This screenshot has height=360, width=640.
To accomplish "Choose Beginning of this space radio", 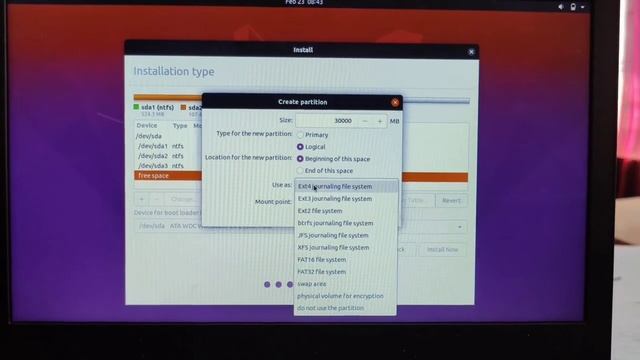I will tap(300, 159).
